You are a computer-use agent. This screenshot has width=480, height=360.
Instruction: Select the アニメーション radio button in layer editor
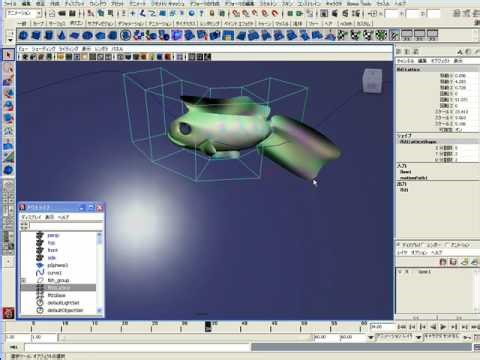point(447,245)
